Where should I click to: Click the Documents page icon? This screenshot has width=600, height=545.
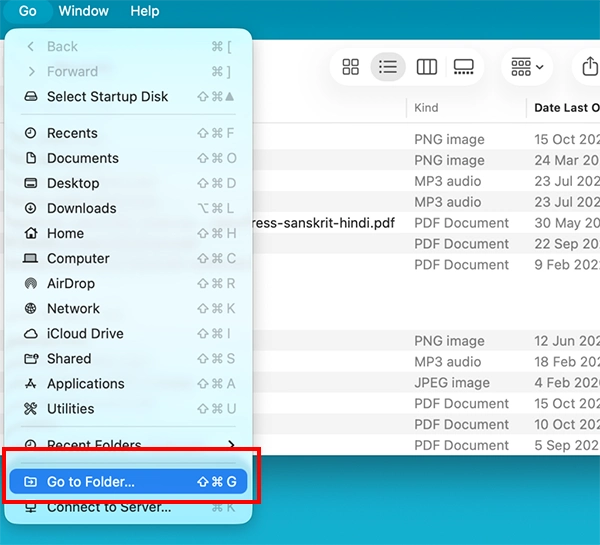[31, 158]
